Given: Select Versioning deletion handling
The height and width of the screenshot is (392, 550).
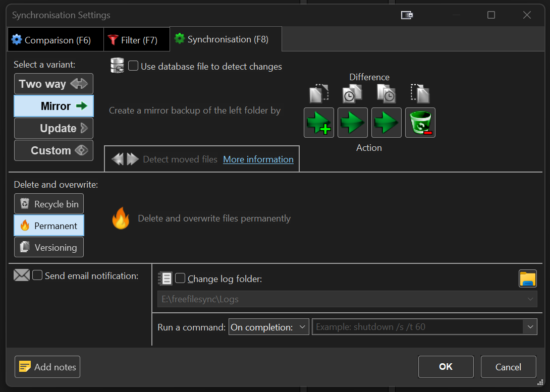Looking at the screenshot, I should [49, 247].
